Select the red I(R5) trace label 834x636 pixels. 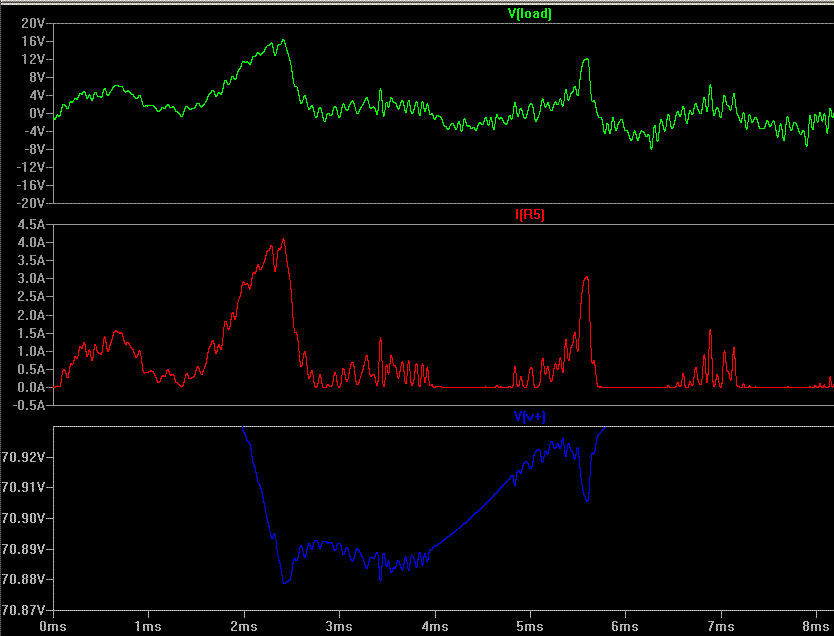530,215
